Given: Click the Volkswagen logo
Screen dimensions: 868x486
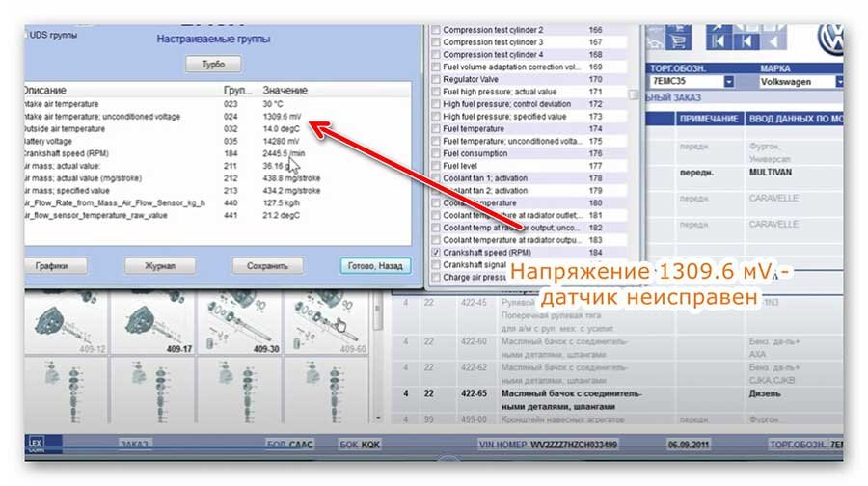Looking at the screenshot, I should tap(830, 40).
